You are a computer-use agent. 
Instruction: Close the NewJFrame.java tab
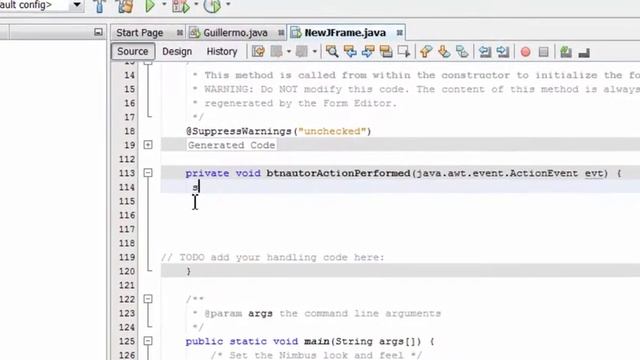pos(400,32)
